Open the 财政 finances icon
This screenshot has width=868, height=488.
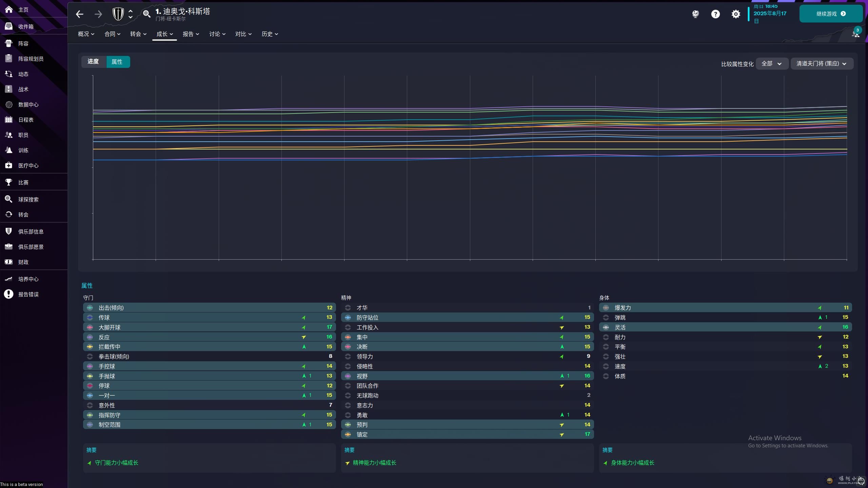point(9,262)
